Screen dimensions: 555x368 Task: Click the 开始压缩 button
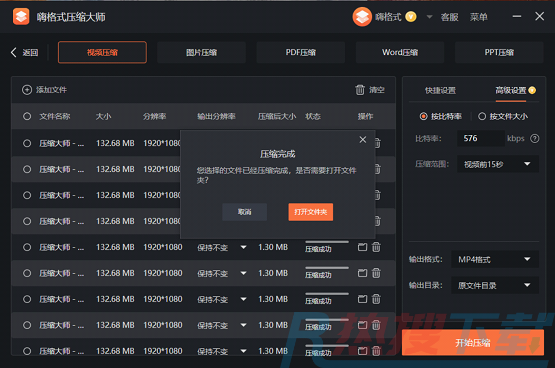click(x=473, y=343)
